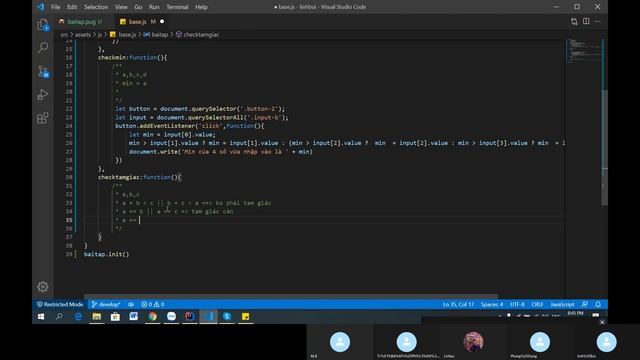Click the src breadcrumb segment

click(x=64, y=35)
